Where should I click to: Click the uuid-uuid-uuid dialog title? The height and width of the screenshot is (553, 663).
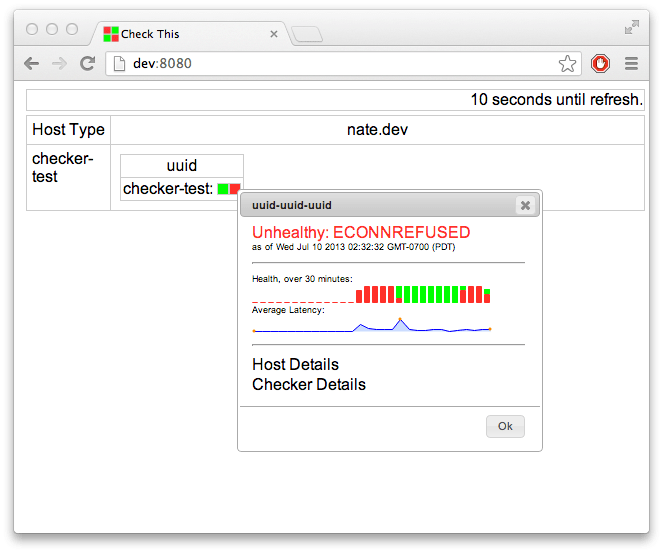(292, 205)
